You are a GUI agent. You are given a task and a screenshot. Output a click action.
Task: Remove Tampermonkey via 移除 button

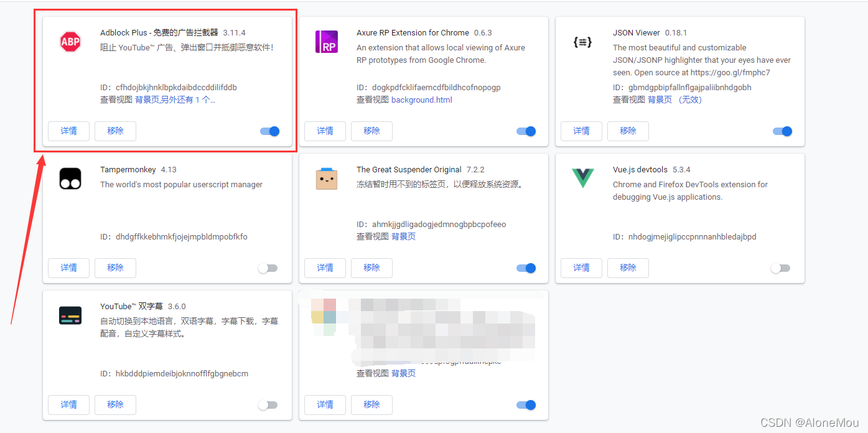(x=115, y=268)
